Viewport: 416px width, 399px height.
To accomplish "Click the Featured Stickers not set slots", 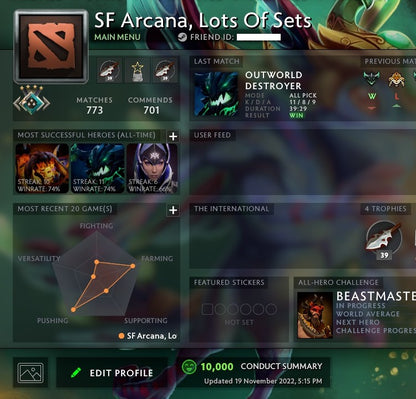I will [239, 309].
